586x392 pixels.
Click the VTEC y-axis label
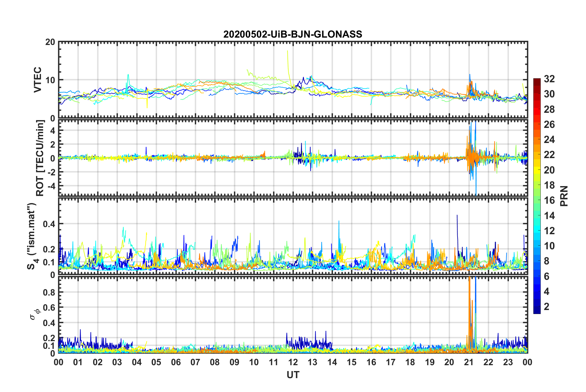click(38, 80)
